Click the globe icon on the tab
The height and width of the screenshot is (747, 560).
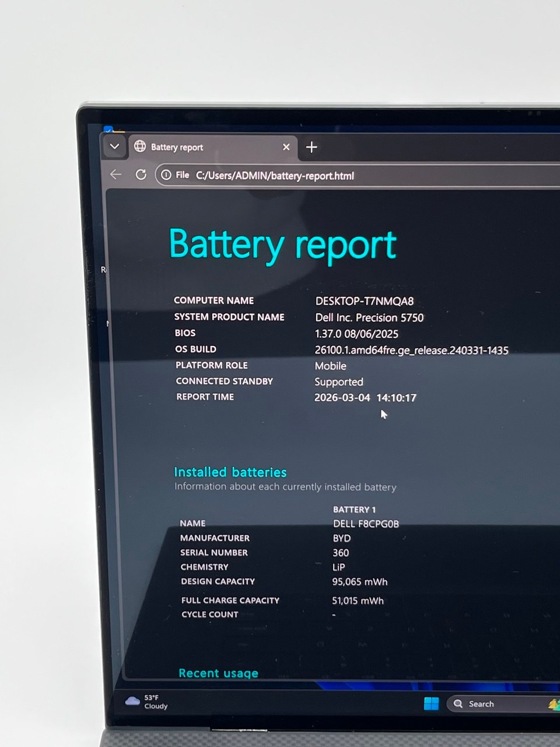tap(140, 146)
